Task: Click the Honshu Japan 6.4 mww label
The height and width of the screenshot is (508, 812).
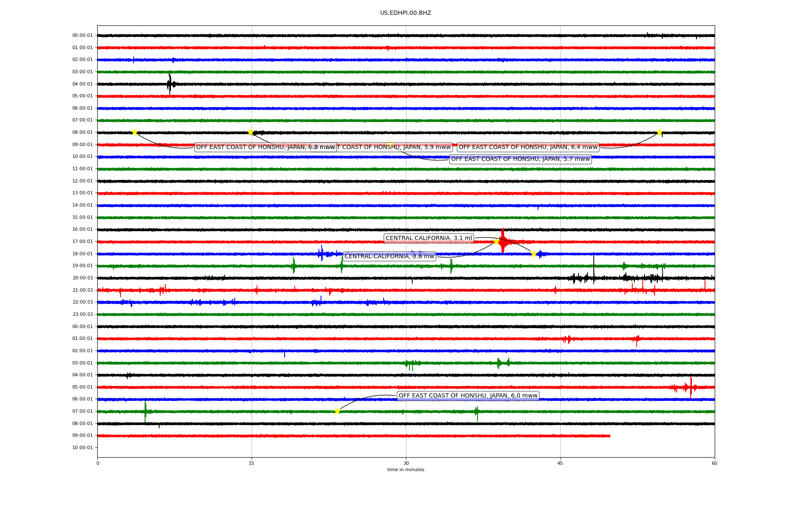Action: [528, 147]
